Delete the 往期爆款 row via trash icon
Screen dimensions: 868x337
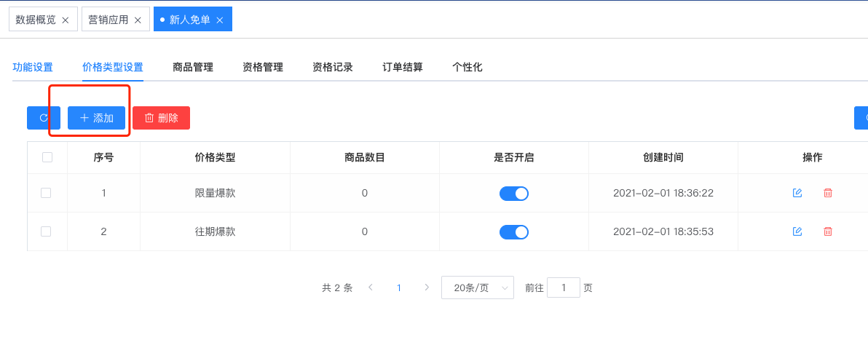click(828, 231)
